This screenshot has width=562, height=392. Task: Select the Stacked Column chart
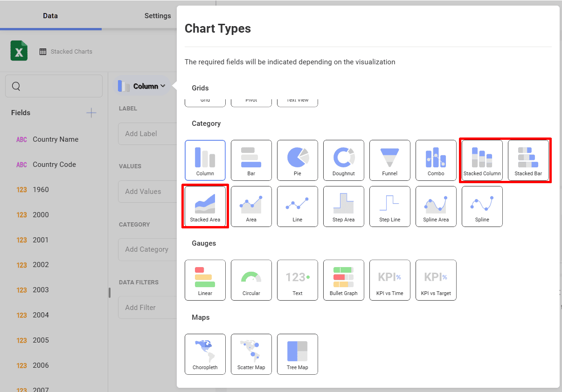pos(482,160)
